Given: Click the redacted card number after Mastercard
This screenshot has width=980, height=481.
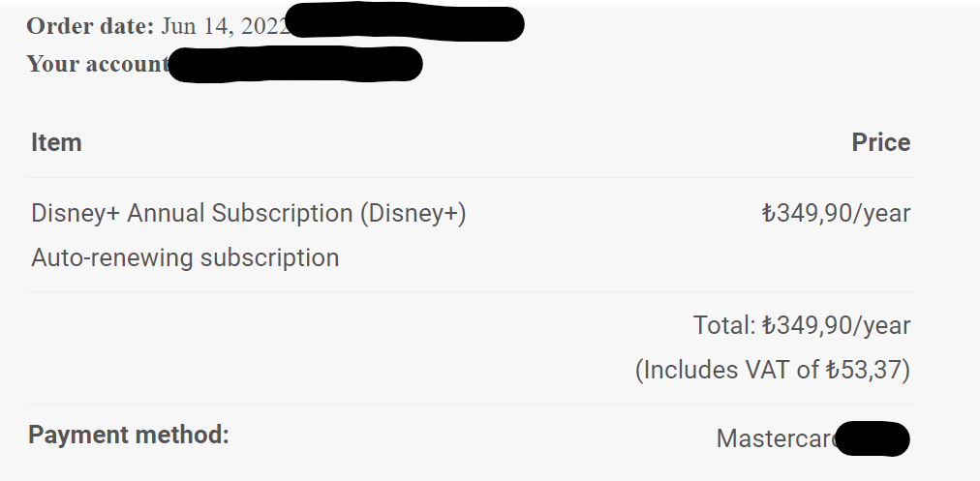Looking at the screenshot, I should [x=872, y=439].
